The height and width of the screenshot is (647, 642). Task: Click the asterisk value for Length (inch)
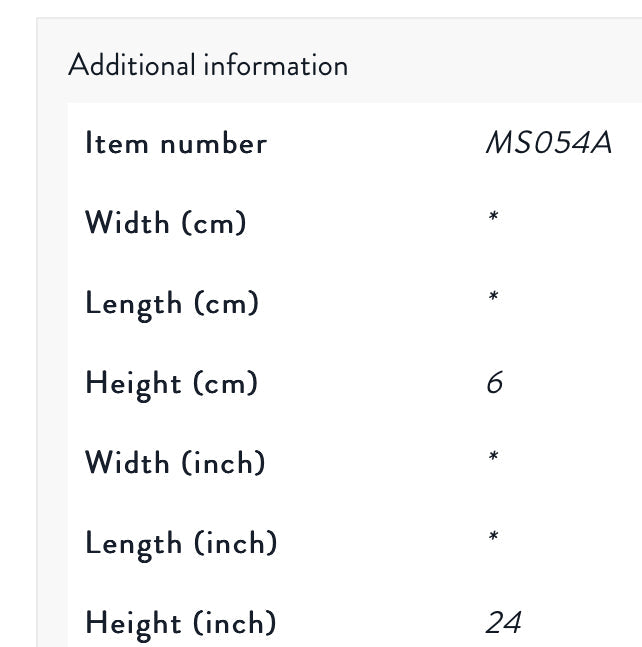(493, 536)
